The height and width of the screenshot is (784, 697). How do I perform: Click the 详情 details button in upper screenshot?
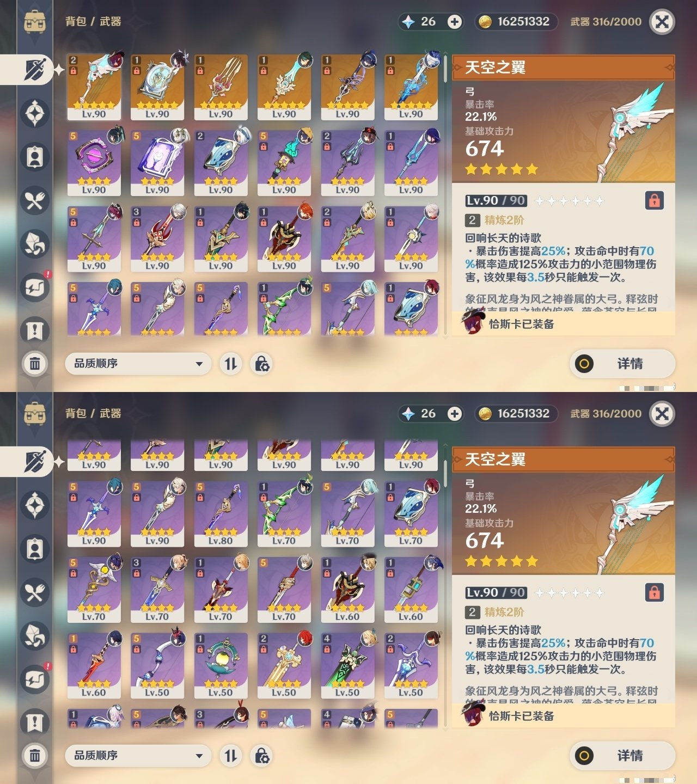(622, 364)
